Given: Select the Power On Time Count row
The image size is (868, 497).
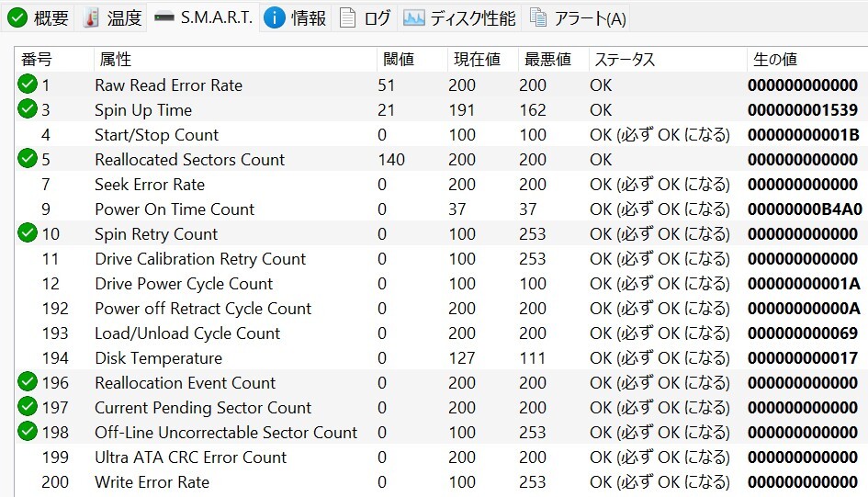Looking at the screenshot, I should (175, 209).
